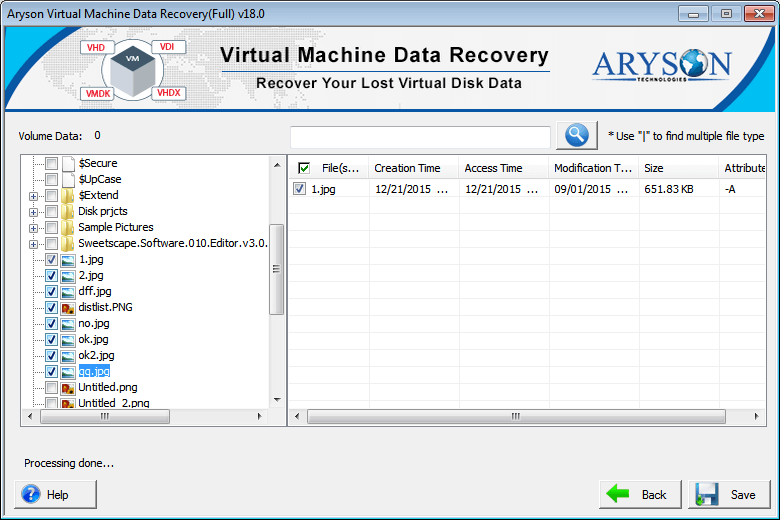Viewport: 780px width, 520px height.
Task: Sort by Size column header
Action: (679, 168)
